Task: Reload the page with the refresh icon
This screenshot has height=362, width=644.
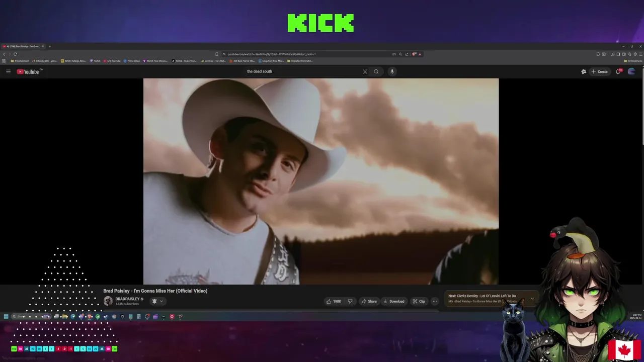Action: 15,54
